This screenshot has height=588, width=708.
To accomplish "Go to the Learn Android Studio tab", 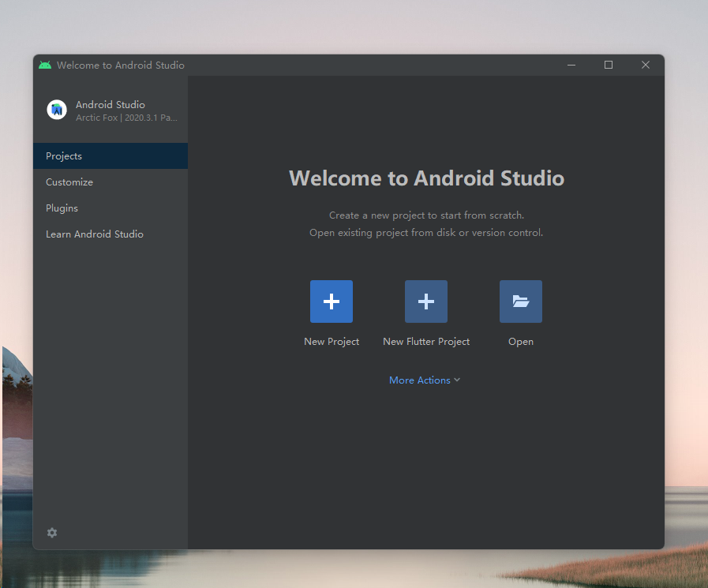I will coord(111,234).
